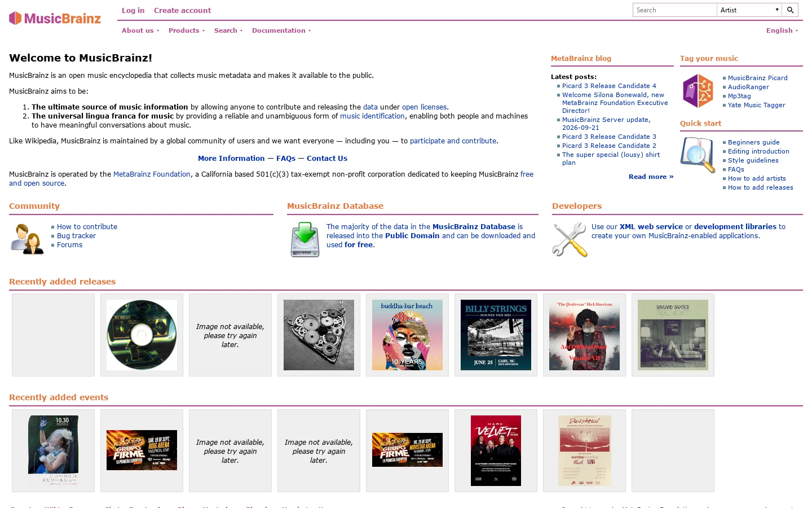Click the Quick start magnifier document icon
This screenshot has width=812, height=508.
(x=698, y=155)
